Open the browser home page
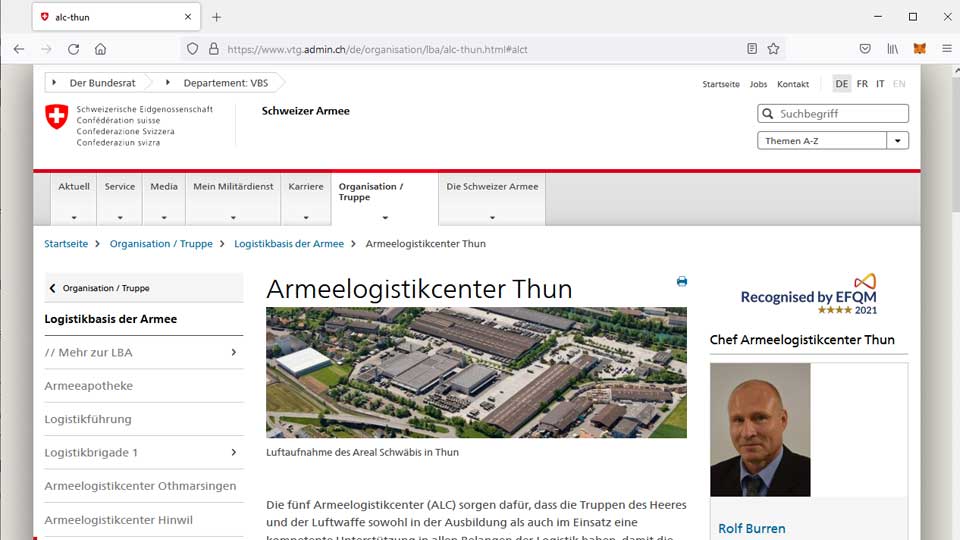 click(100, 49)
